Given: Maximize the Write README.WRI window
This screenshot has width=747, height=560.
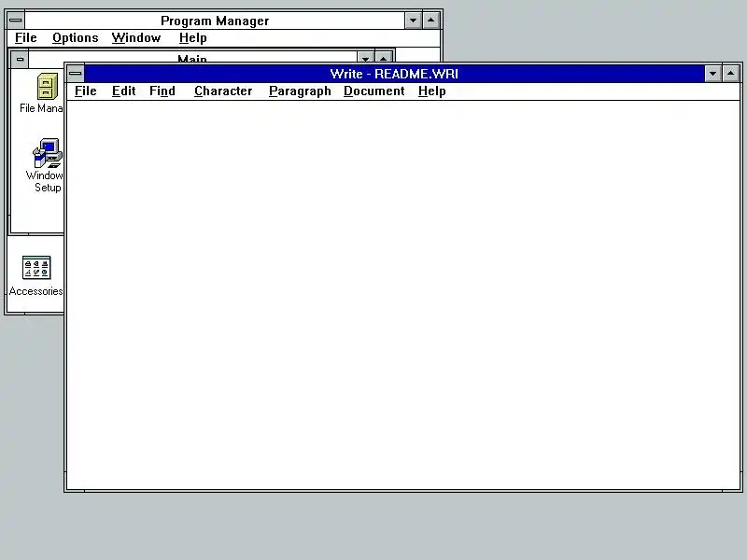Looking at the screenshot, I should [731, 74].
